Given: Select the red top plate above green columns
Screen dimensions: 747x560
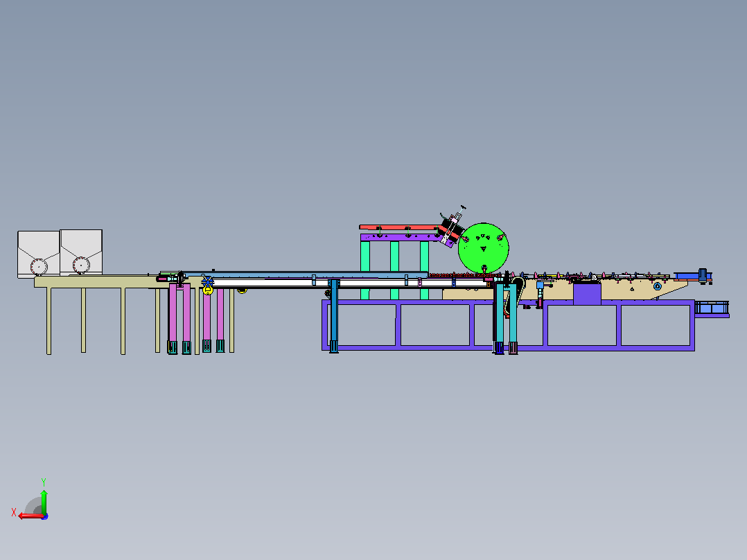Looking at the screenshot, I should pyautogui.click(x=399, y=227).
